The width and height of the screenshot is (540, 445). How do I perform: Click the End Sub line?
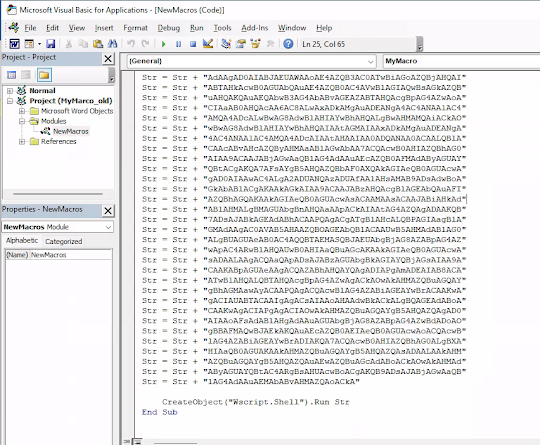(159, 412)
